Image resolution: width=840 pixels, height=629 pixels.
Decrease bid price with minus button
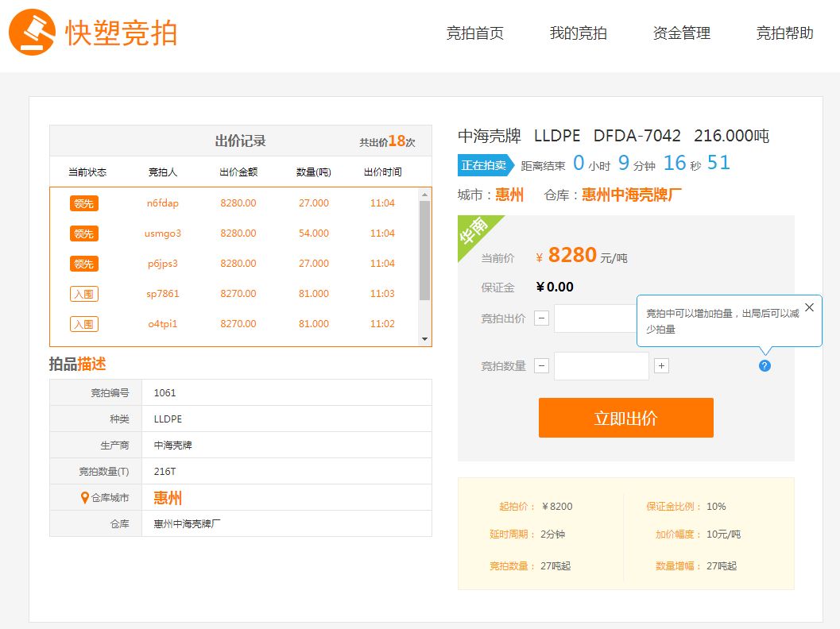[541, 318]
